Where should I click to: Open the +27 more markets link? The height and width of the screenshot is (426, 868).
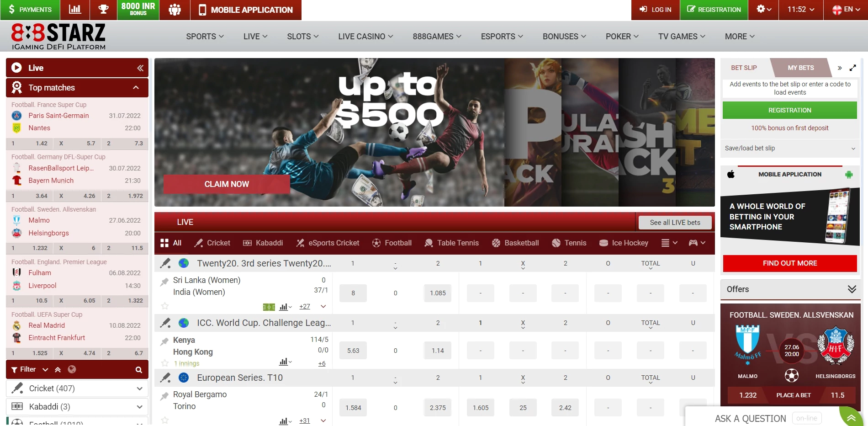pos(305,307)
